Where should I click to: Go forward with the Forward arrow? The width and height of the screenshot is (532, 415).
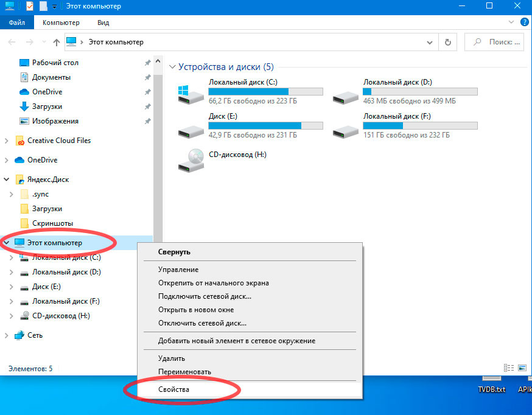[30, 42]
